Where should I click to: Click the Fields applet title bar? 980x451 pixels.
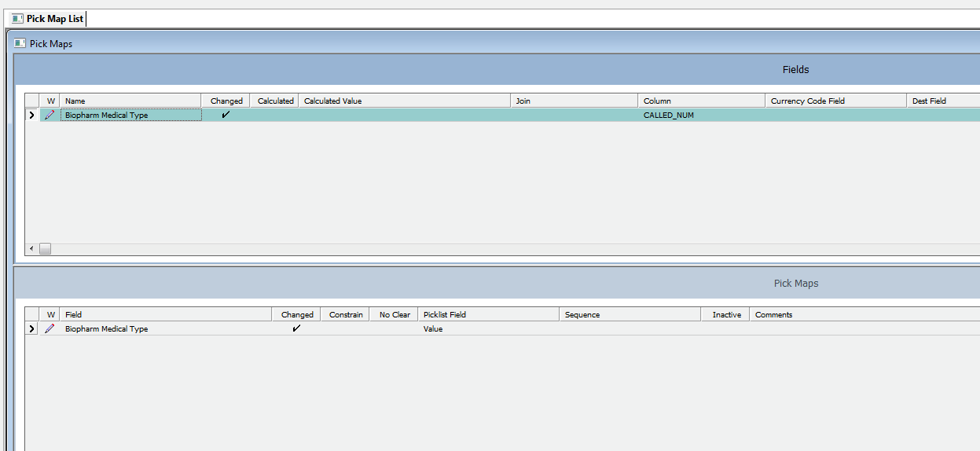[497, 69]
